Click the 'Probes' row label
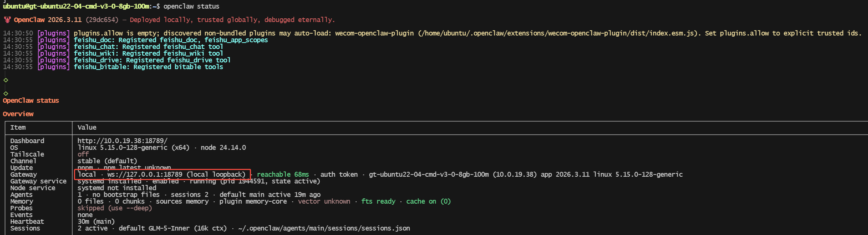This screenshot has width=868, height=235. click(21, 208)
